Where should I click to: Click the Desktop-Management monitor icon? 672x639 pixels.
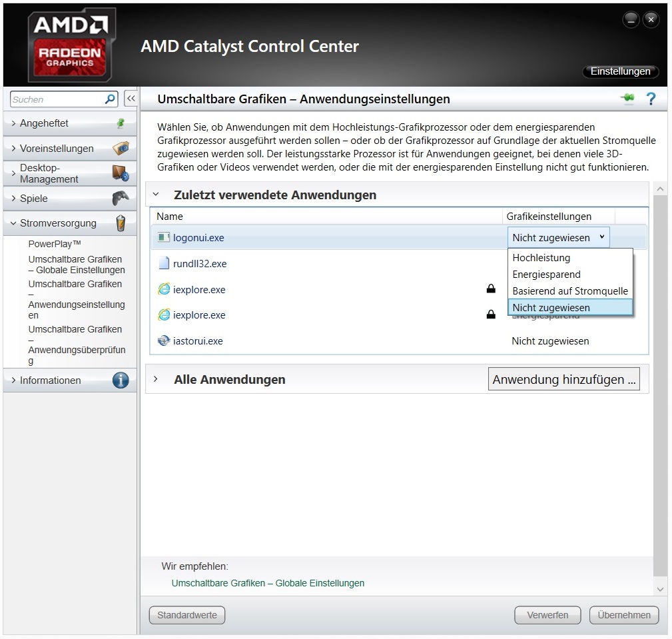(121, 173)
